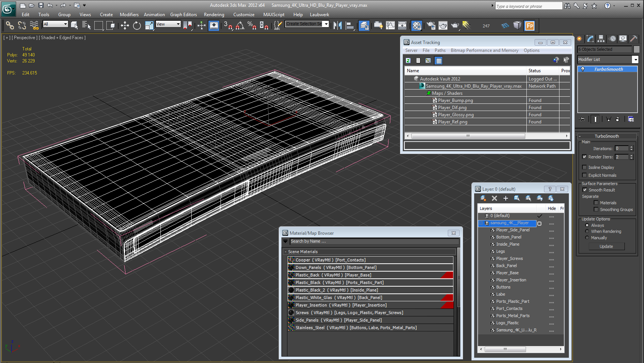Screen dimensions: 644x363
Task: Open the All selection filter dropdown
Action: [65, 24]
